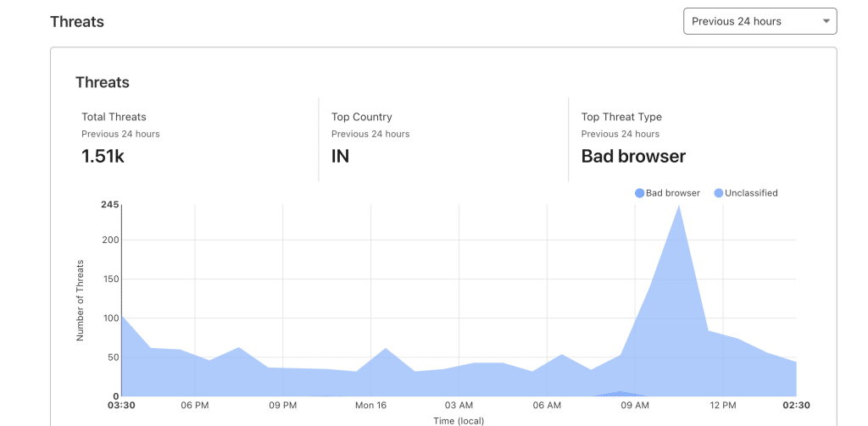
Task: Select the Mon 16 marker on time axis
Action: click(370, 406)
